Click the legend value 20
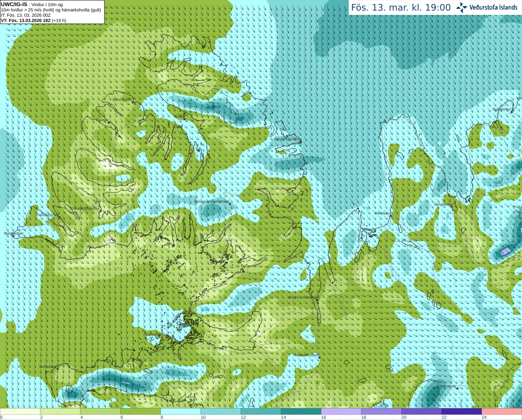Image resolution: width=522 pixels, height=420 pixels. tap(404, 417)
